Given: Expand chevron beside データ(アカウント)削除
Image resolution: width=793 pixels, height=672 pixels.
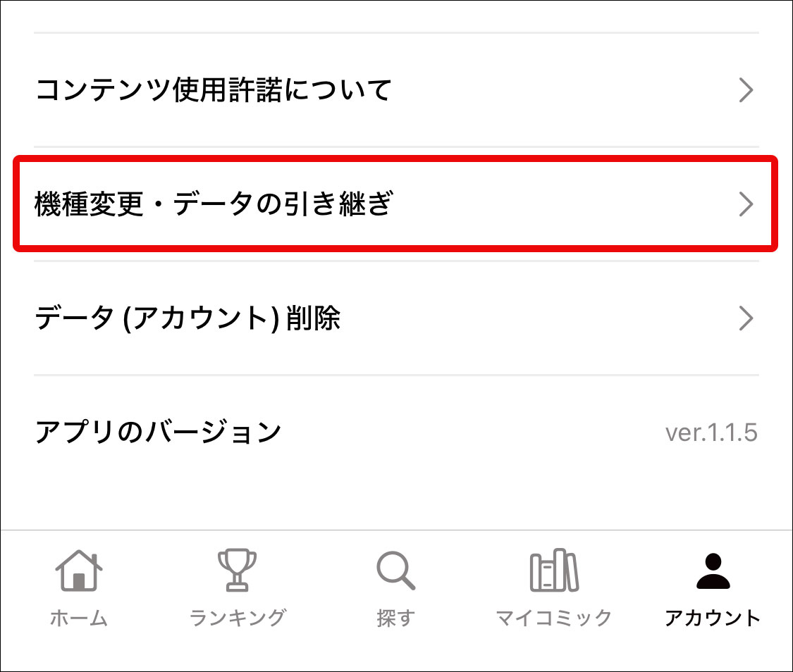Looking at the screenshot, I should [x=746, y=318].
